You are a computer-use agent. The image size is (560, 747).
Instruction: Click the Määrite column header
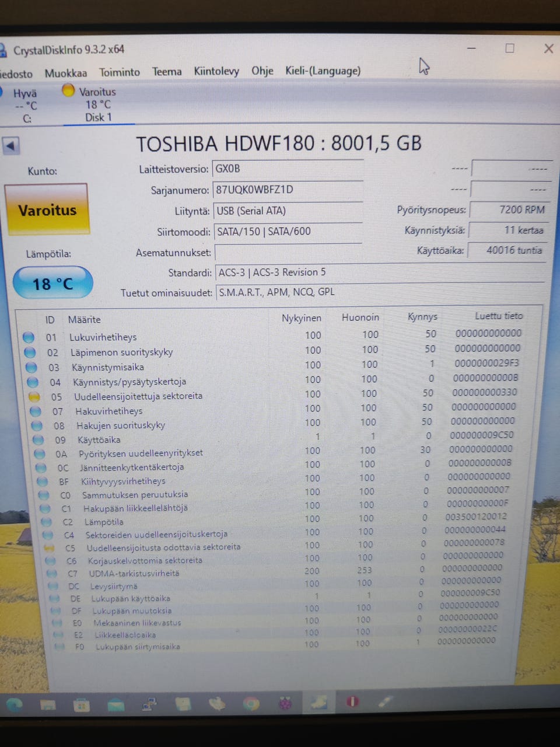point(84,320)
